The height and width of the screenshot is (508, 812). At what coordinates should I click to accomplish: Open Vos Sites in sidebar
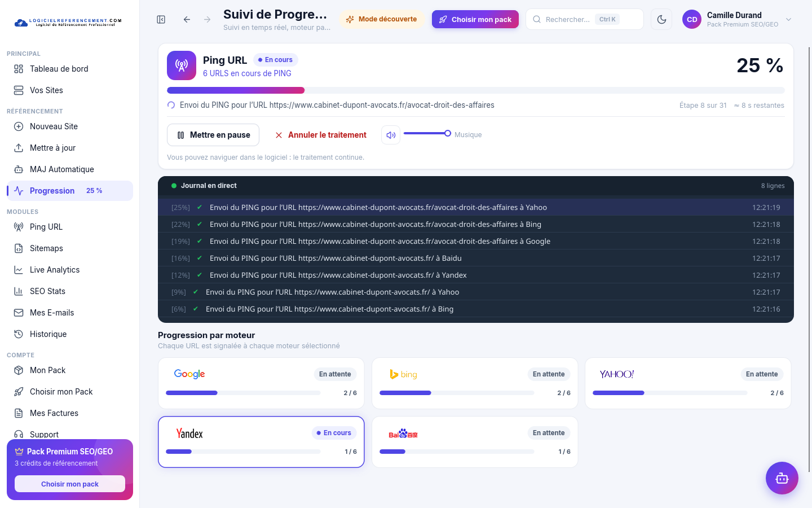click(x=70, y=90)
